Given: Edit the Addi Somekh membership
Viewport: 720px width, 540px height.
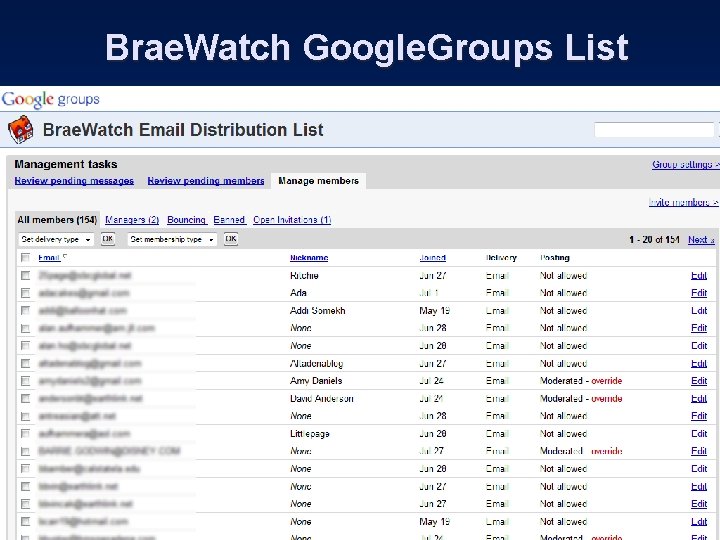Looking at the screenshot, I should click(699, 311).
